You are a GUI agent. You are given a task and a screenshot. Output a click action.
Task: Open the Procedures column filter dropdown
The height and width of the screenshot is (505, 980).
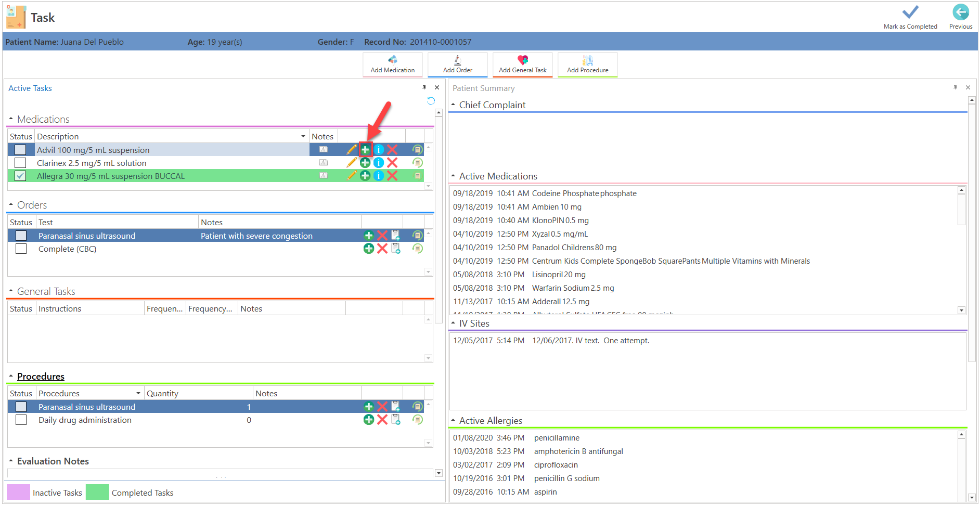(x=138, y=393)
